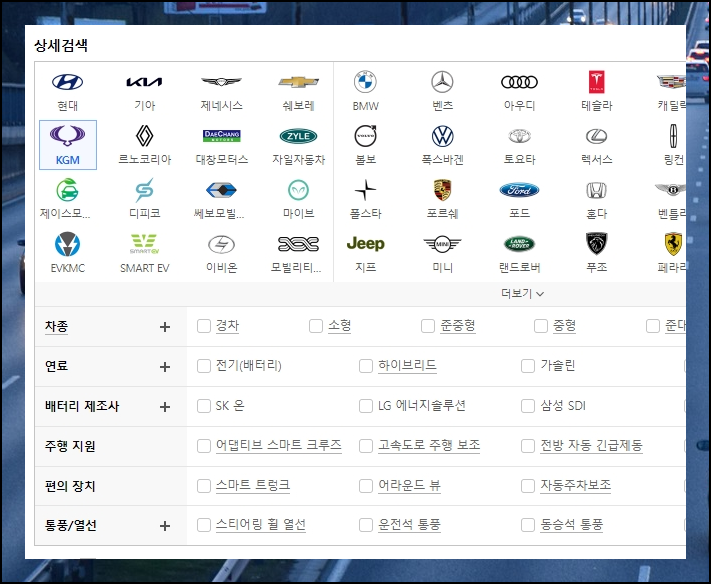Check the 삼성 SDI checkbox
The height and width of the screenshot is (584, 711).
[528, 406]
